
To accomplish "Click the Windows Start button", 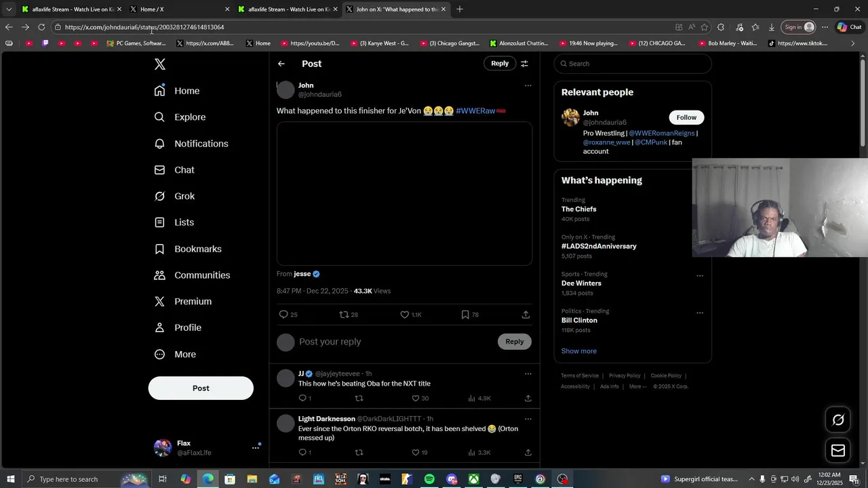I will coord(10,479).
